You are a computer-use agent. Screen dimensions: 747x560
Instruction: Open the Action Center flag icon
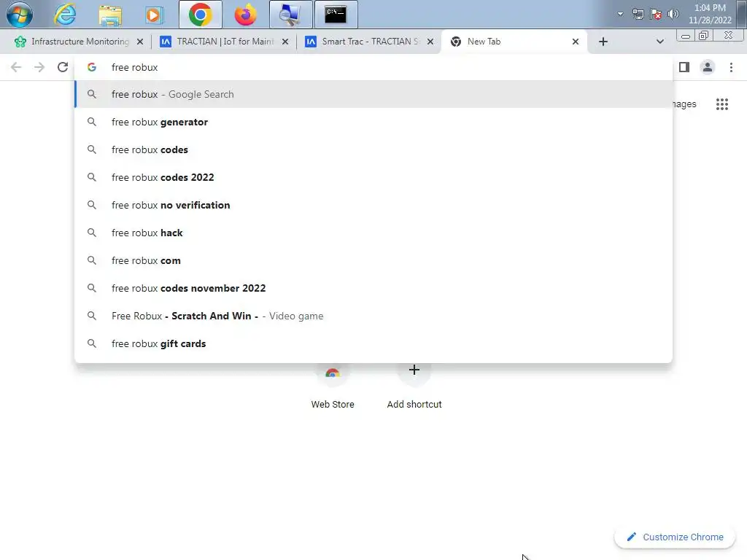[656, 14]
